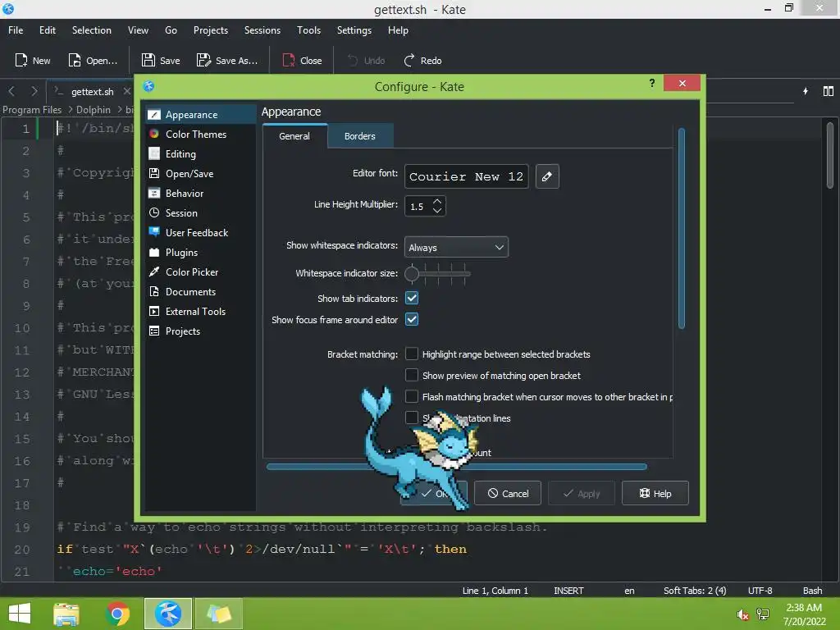840x630 pixels.
Task: Open the Tools menu
Action: click(309, 30)
